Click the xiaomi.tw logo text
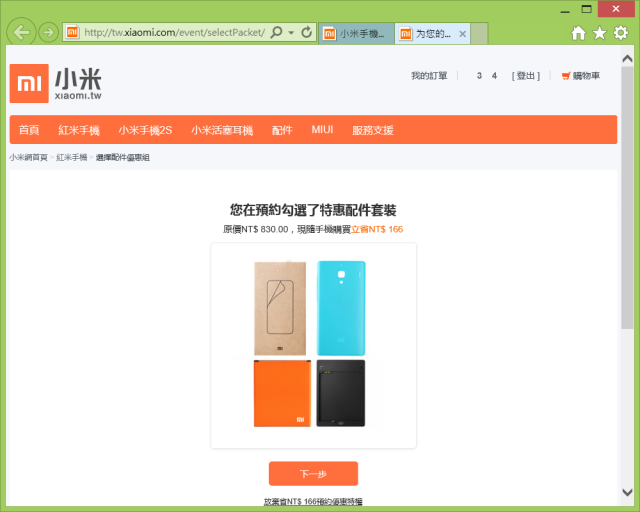The image size is (640, 512). coord(78,96)
